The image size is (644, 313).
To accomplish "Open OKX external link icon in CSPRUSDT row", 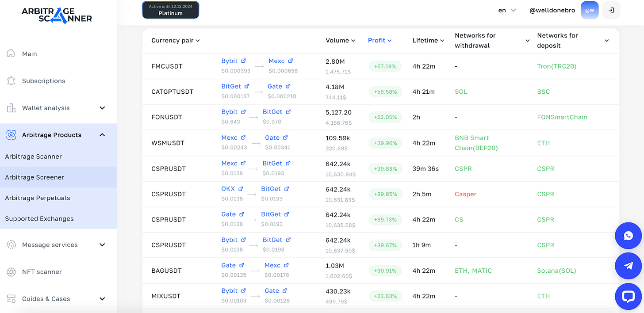I will tap(241, 189).
